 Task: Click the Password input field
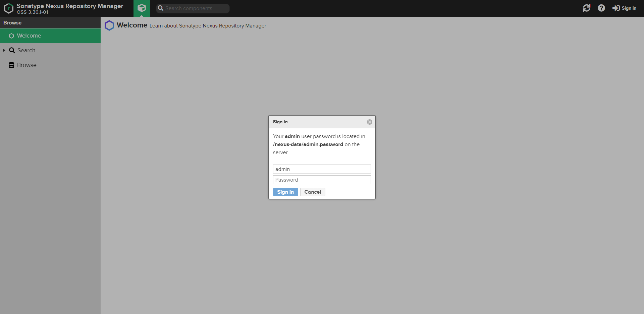point(322,180)
